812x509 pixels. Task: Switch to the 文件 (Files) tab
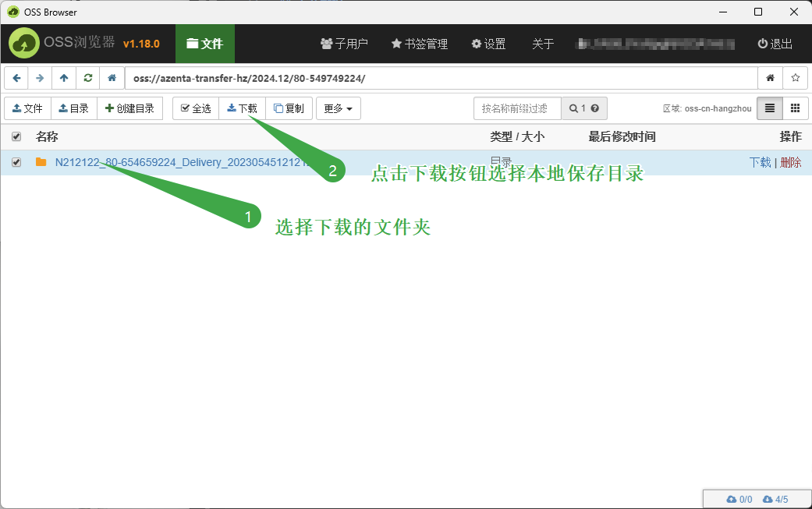pyautogui.click(x=204, y=44)
